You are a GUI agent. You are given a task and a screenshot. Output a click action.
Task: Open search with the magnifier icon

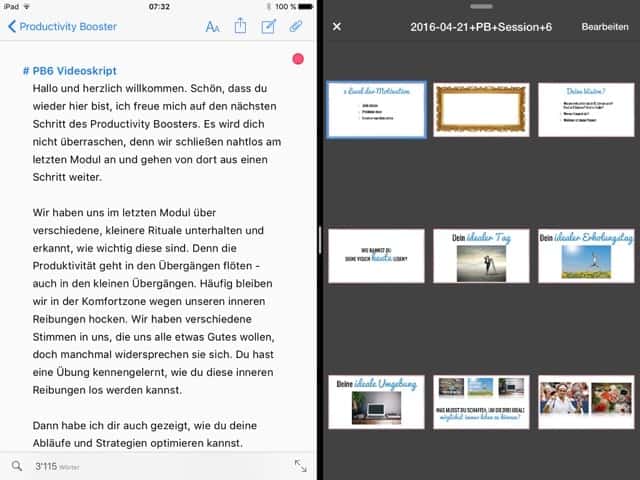pos(17,466)
